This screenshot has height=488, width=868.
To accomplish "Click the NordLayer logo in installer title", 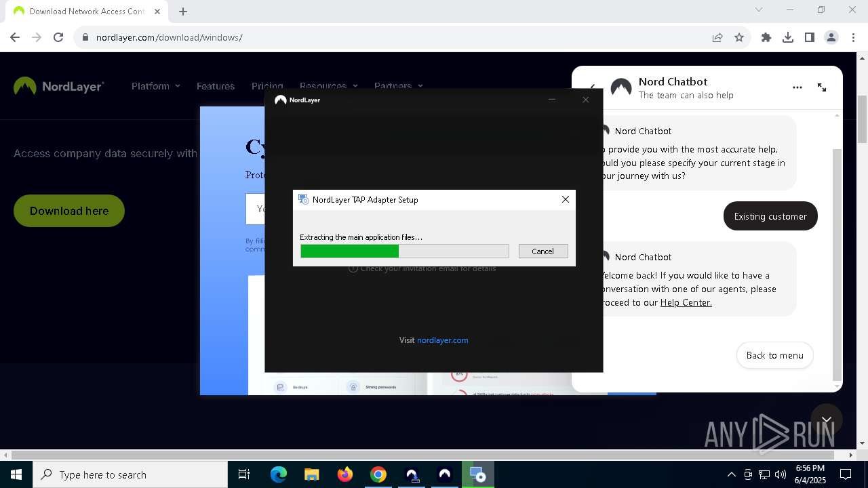I will [x=297, y=100].
